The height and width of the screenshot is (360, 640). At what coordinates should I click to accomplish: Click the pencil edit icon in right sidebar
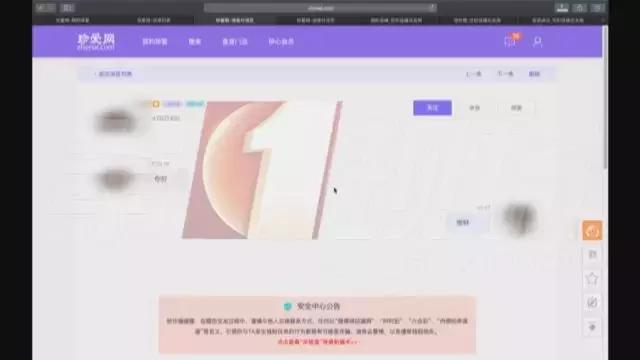(592, 302)
